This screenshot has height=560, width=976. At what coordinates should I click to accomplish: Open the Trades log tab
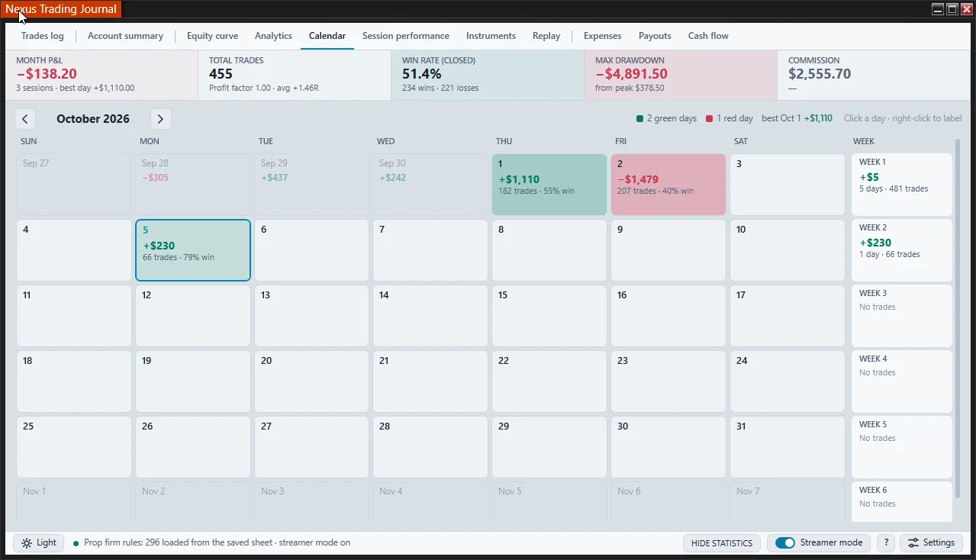tap(43, 36)
